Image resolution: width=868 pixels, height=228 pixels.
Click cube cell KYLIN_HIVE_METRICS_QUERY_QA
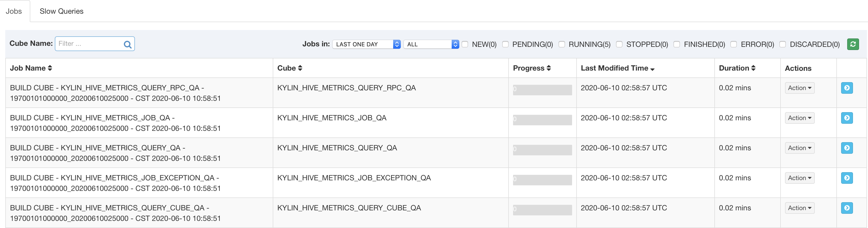(x=337, y=148)
